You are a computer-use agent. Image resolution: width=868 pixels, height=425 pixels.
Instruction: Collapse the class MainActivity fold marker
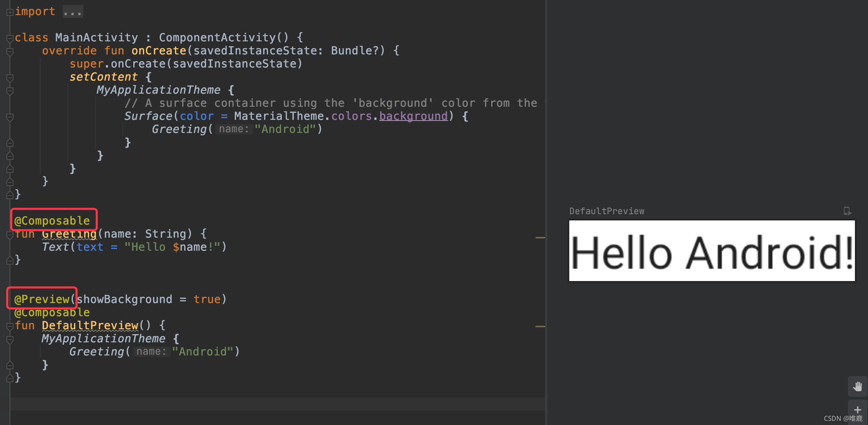pos(10,39)
